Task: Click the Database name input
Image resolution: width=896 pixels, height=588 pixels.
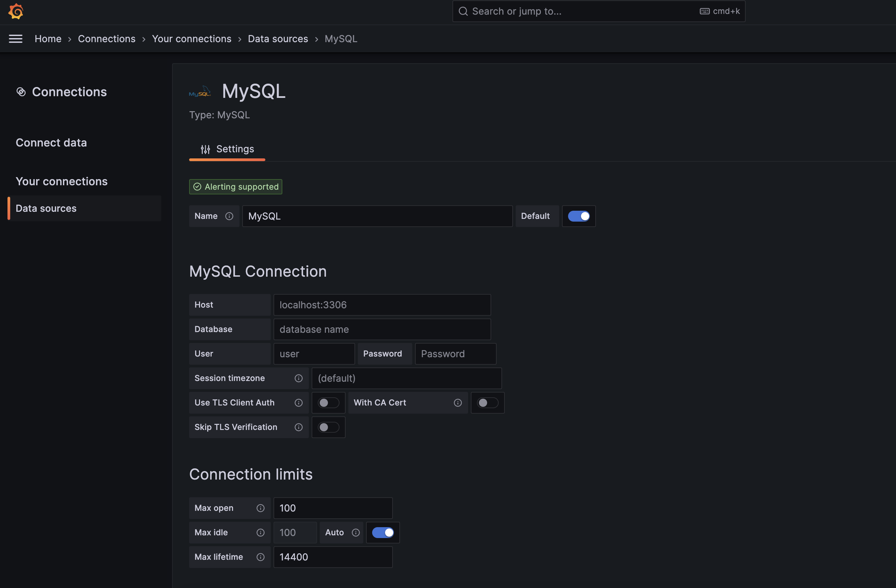Action: (x=382, y=329)
